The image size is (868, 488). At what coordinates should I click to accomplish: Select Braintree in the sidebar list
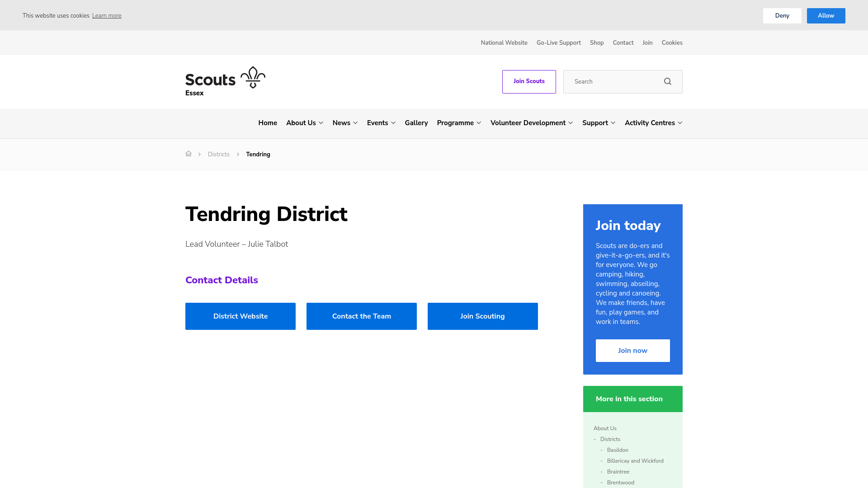[618, 472]
